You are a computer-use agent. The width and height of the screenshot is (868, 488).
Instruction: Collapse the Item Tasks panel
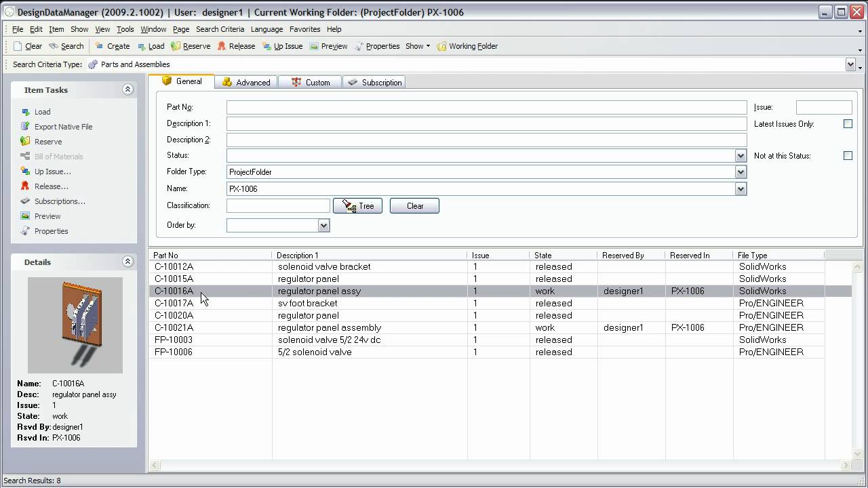(127, 89)
